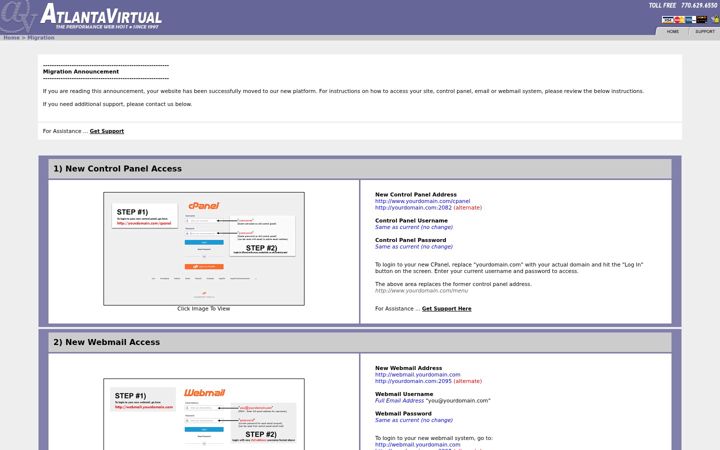The width and height of the screenshot is (720, 450).
Task: Click the 'Webmail Password' label
Action: coord(403,414)
